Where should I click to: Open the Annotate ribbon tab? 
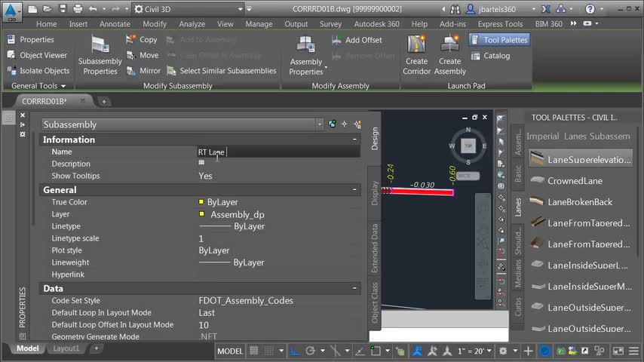tap(115, 24)
